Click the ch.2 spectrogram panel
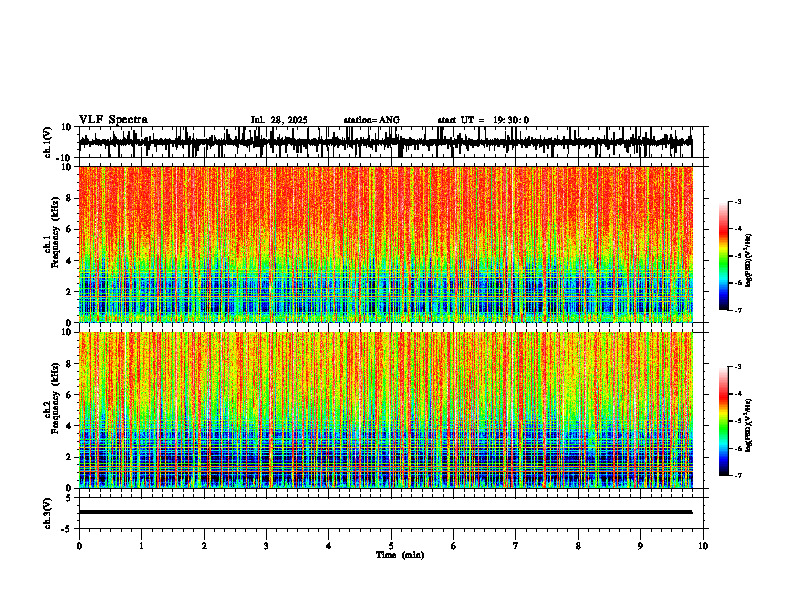 click(385, 410)
